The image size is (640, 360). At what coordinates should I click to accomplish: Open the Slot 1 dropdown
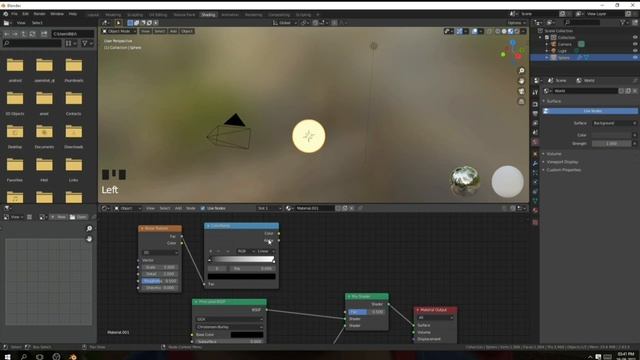pyautogui.click(x=269, y=208)
